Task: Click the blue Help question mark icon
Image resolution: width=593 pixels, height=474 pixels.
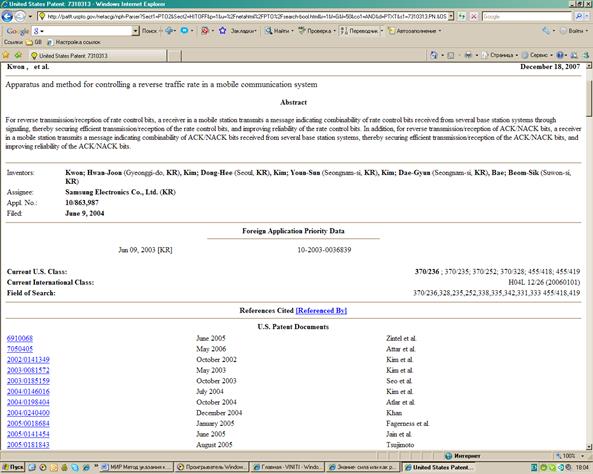Action: pos(560,56)
